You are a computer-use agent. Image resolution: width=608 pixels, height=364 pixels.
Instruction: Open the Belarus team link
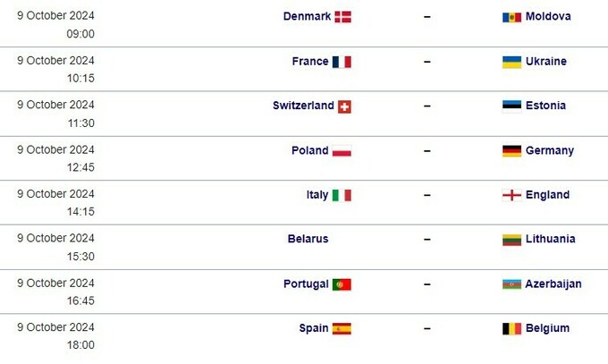point(308,239)
